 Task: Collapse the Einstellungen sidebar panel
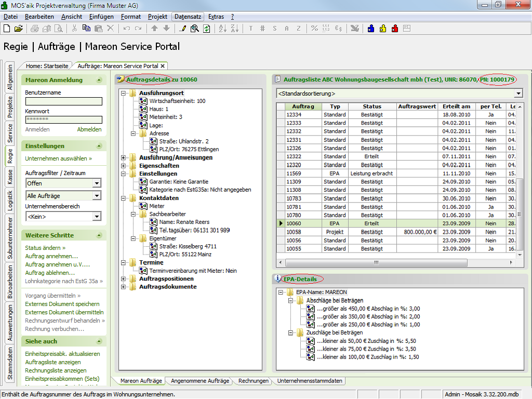99,146
